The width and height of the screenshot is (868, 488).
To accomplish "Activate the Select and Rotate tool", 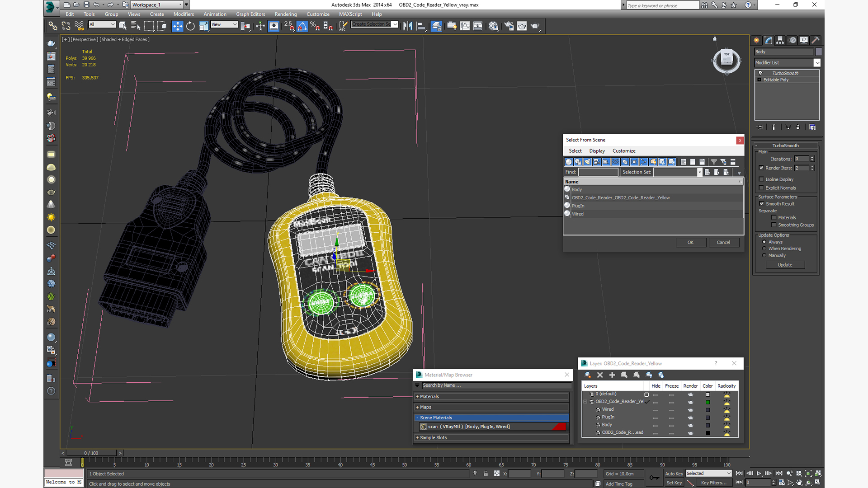I will [x=190, y=26].
